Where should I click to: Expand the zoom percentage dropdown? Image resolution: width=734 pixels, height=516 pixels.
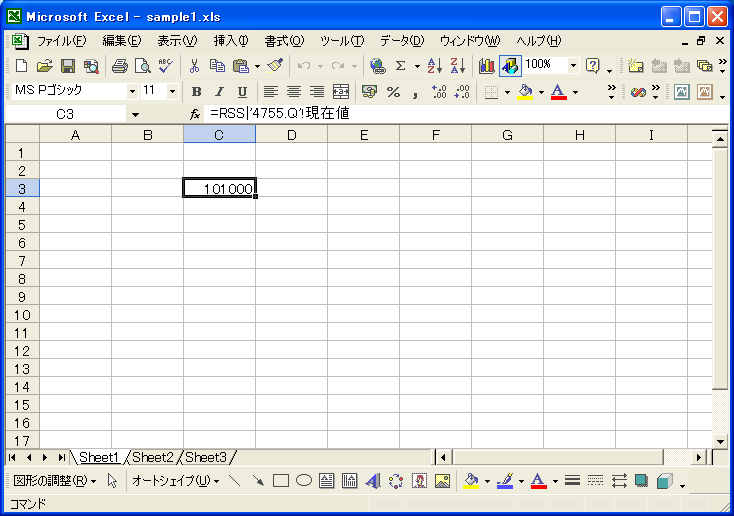pos(573,66)
